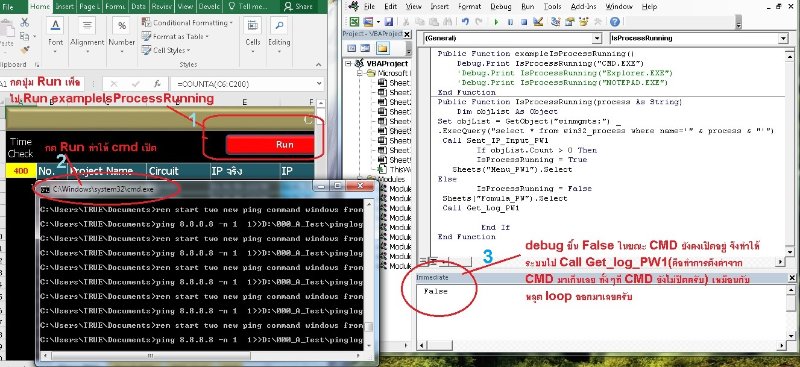
Task: Open the Format menu in VBA editor
Action: click(469, 7)
